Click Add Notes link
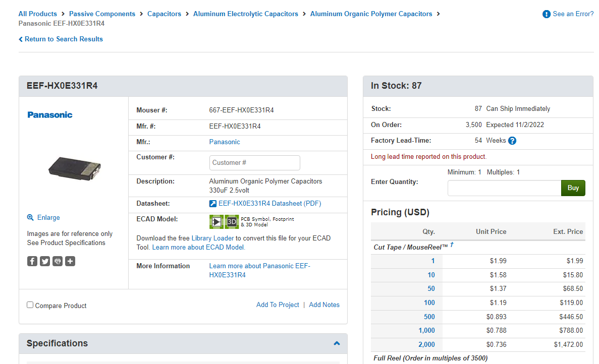Viewport: 599px width, 364px height. coord(324,305)
